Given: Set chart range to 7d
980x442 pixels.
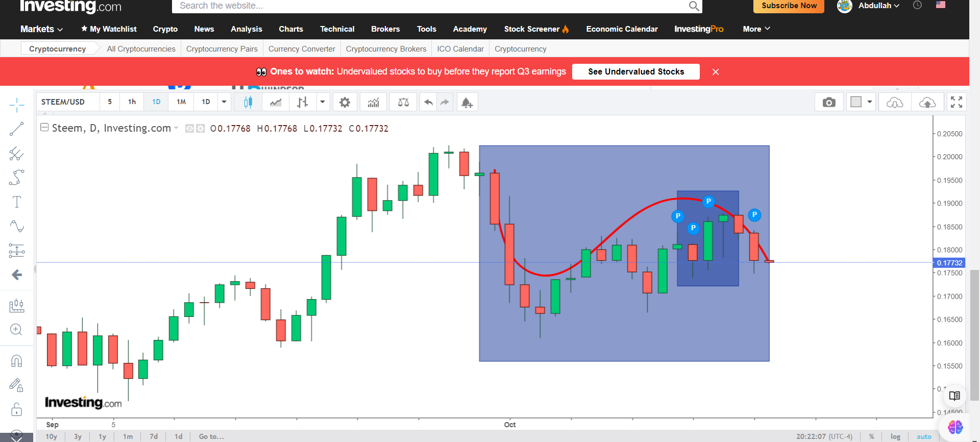Looking at the screenshot, I should pos(154,436).
